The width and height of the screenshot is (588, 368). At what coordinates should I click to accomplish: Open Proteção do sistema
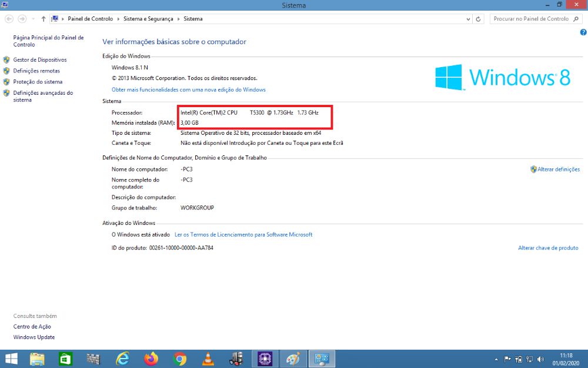click(x=38, y=81)
